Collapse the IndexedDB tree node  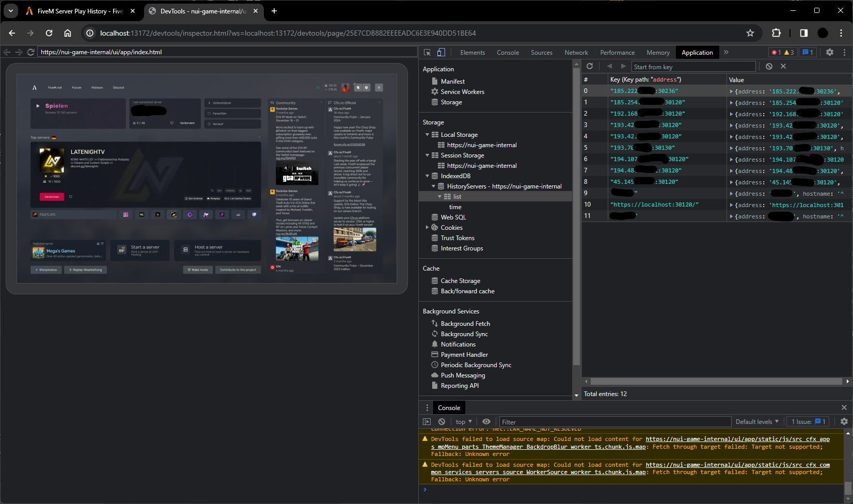(x=428, y=176)
